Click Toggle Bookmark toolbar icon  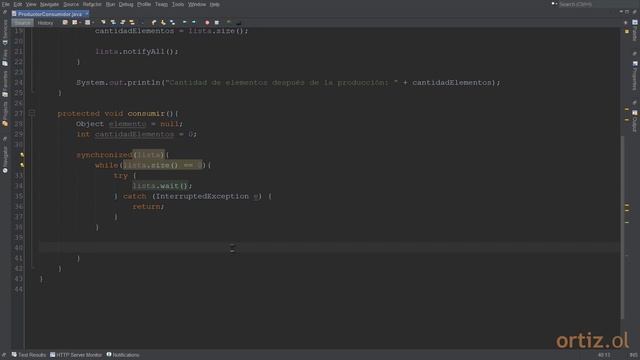173,22
